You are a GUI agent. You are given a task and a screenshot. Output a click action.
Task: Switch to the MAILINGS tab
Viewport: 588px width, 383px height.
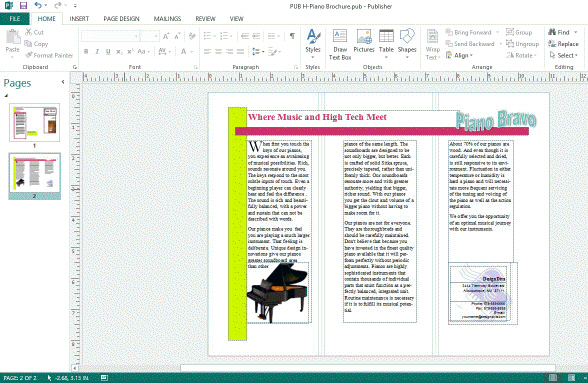pos(167,18)
